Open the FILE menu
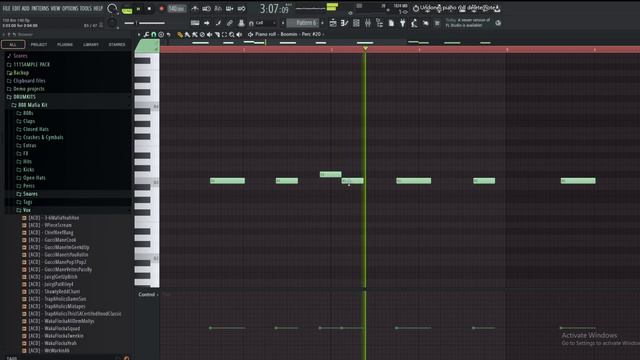 [6, 8]
